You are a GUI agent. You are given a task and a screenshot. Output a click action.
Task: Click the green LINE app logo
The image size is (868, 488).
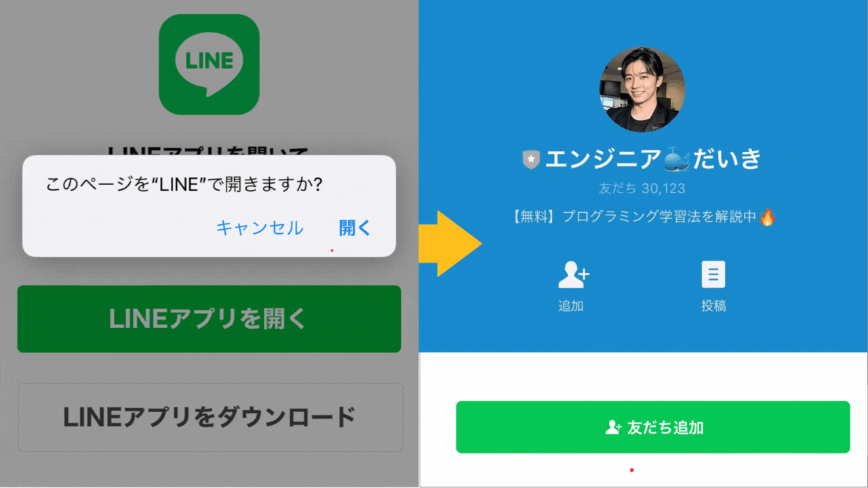pos(209,64)
